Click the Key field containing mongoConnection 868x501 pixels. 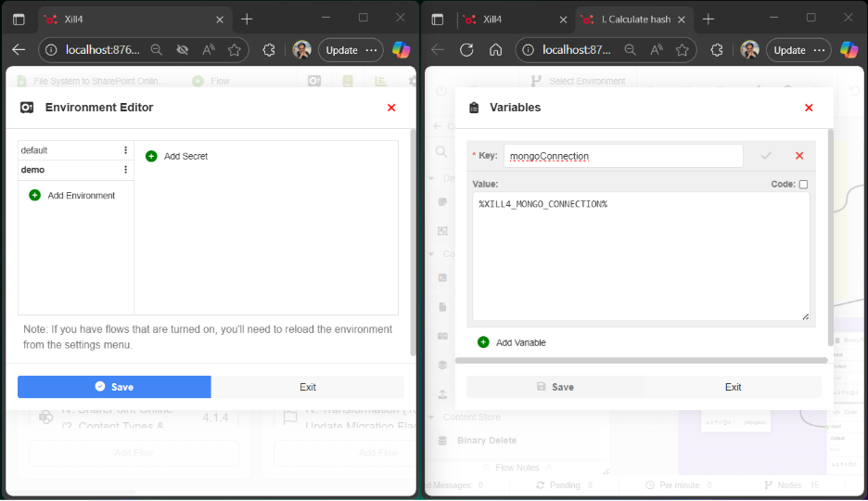(x=623, y=156)
